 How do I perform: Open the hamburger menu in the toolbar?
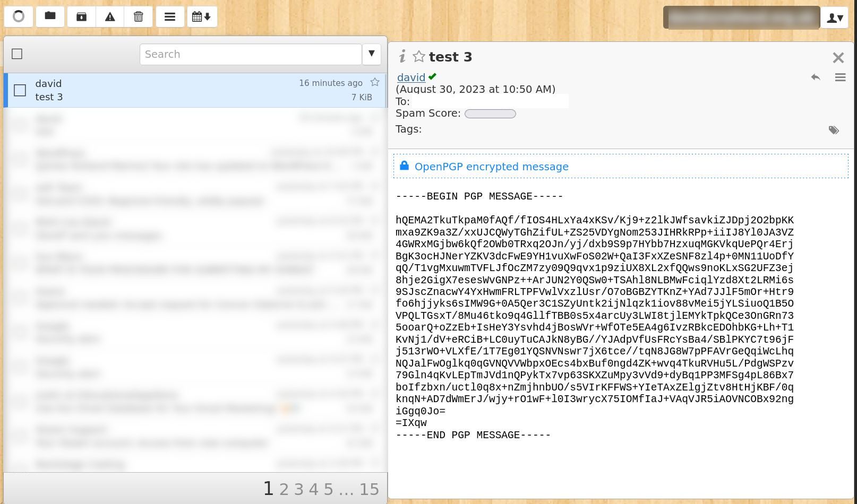170,16
